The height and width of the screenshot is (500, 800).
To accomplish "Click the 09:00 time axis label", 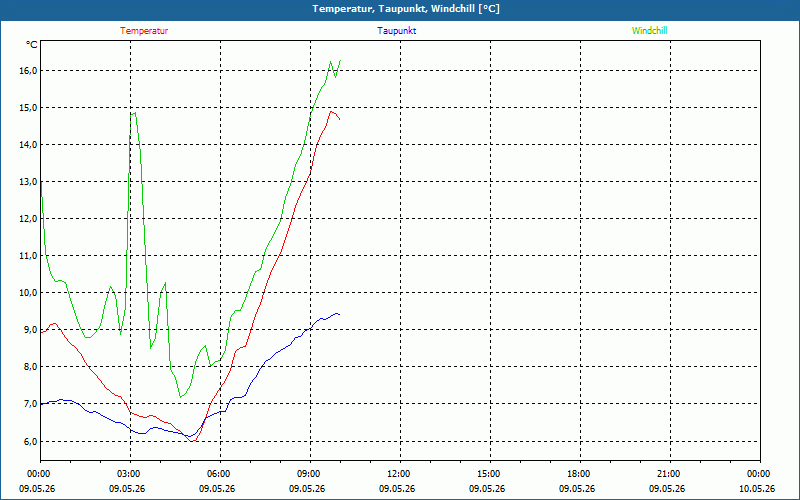I will (310, 474).
